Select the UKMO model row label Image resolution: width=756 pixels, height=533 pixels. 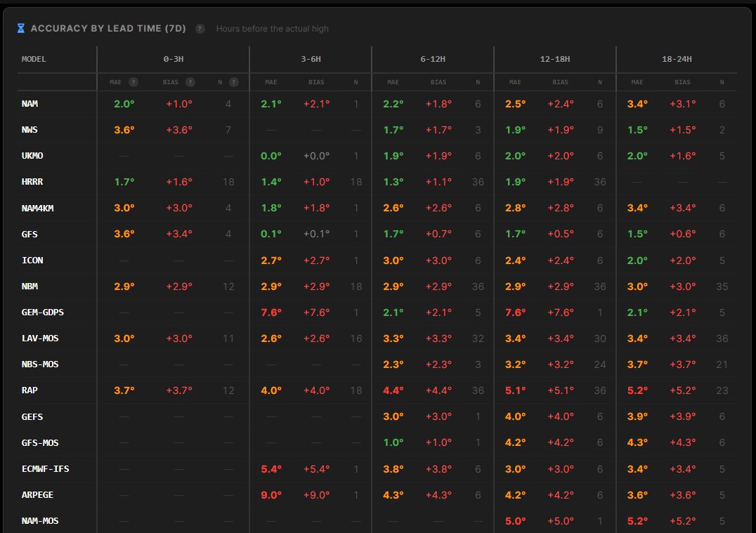(32, 156)
